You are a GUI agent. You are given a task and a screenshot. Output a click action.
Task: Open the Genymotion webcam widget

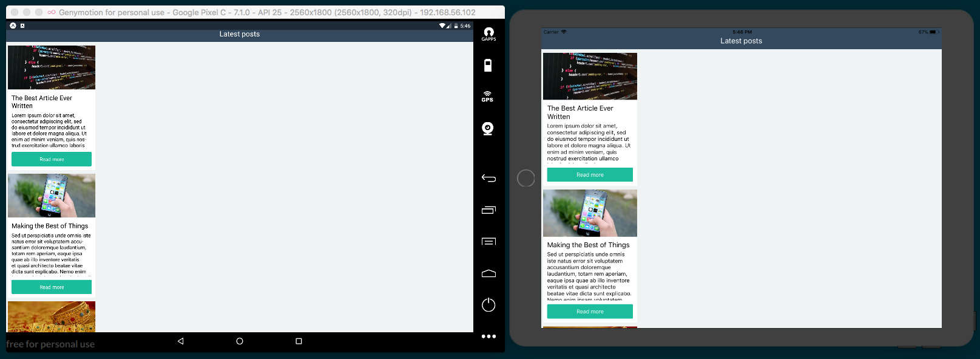pyautogui.click(x=488, y=128)
